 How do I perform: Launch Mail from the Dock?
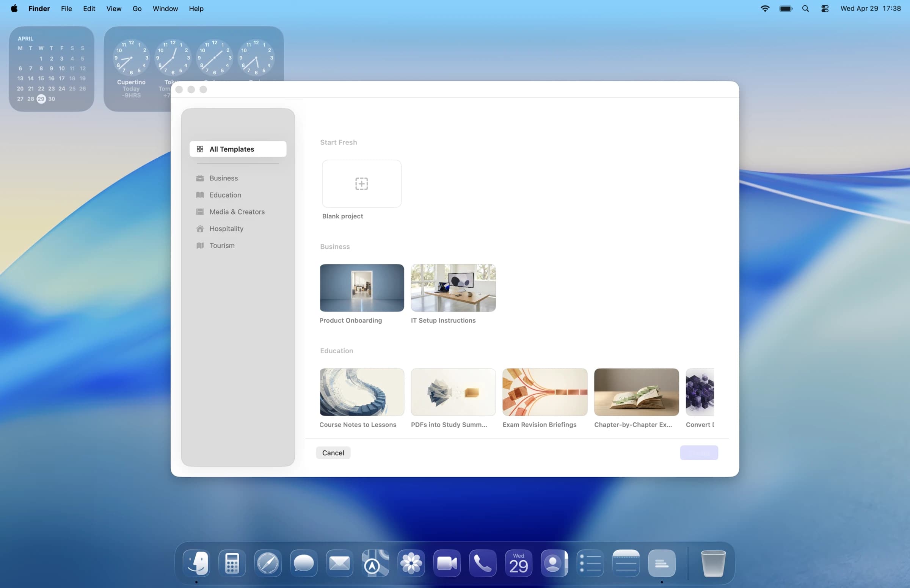(x=339, y=563)
